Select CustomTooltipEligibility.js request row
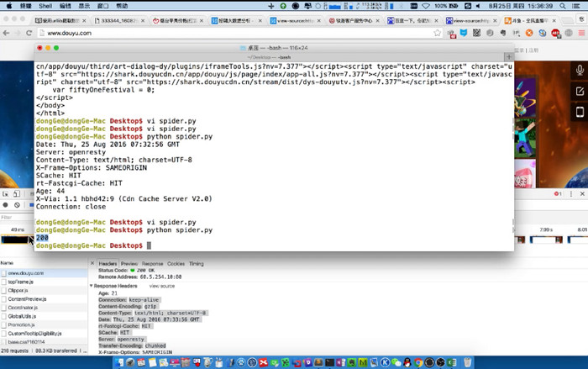The image size is (588, 369). (44, 334)
